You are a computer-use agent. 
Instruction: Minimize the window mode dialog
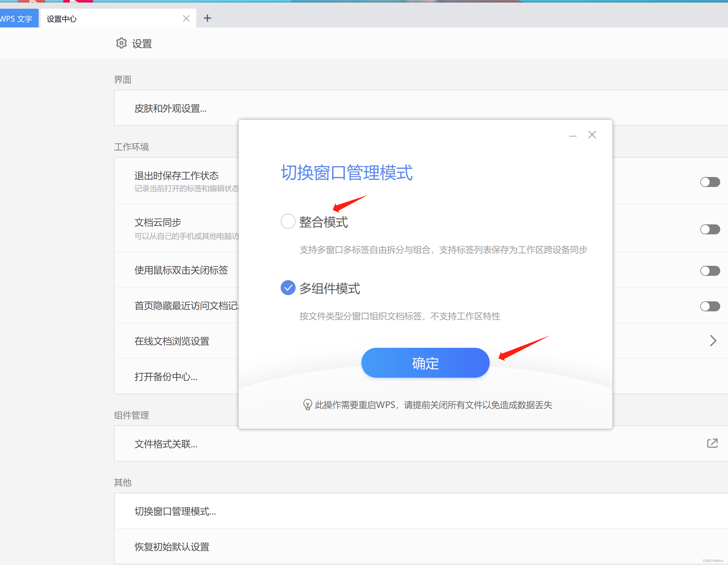tap(573, 136)
